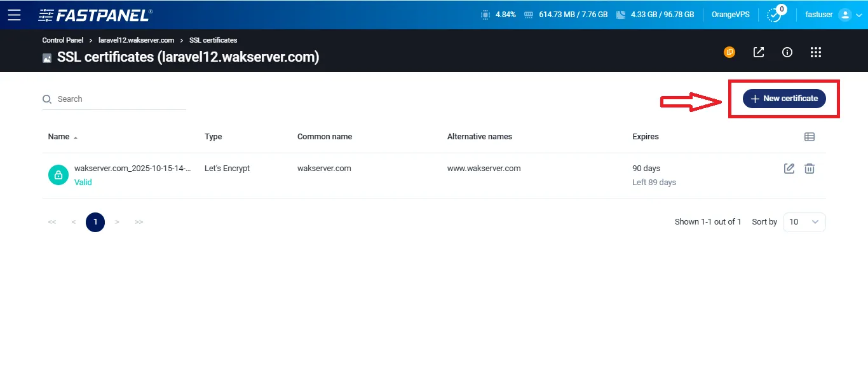Viewport: 868px width, 381px height.
Task: Click the info circle icon
Action: [x=787, y=52]
